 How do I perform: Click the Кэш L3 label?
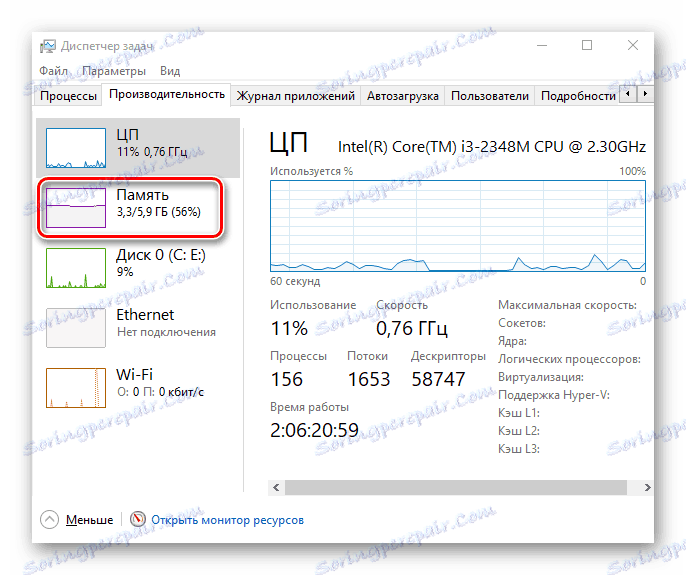518,449
